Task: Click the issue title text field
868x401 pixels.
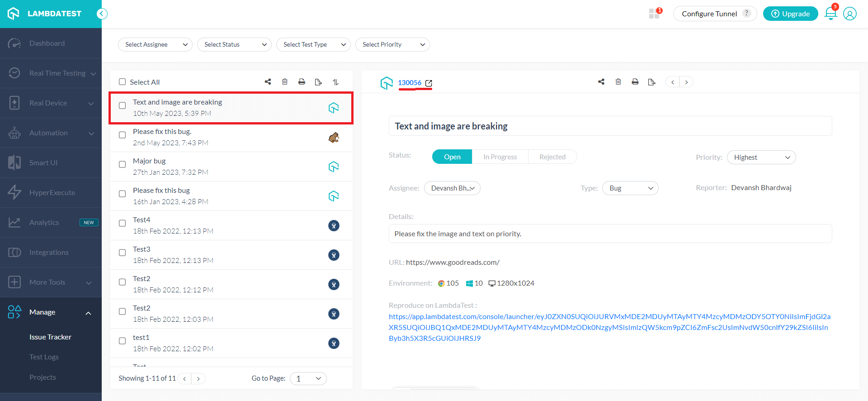Action: pyautogui.click(x=610, y=126)
